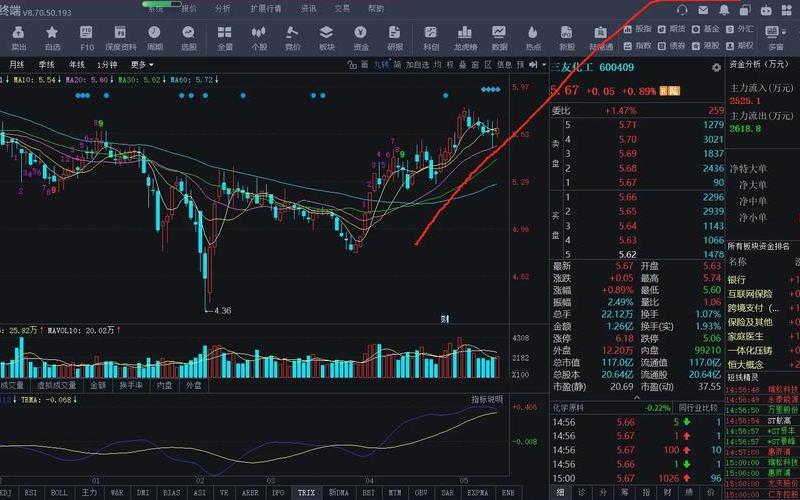Select the RSI indicator tab
The image size is (800, 500).
point(31,492)
